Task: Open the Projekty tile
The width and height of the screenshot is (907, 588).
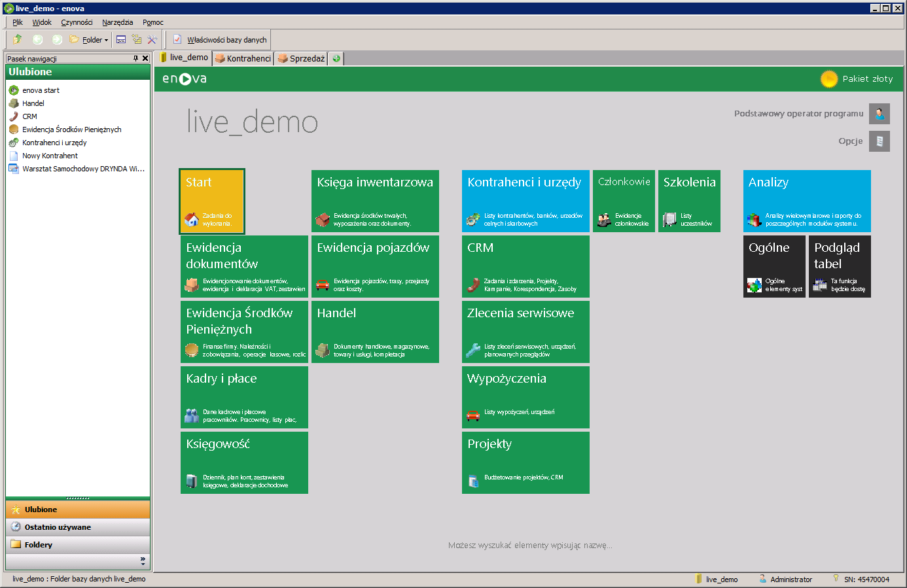Action: coord(525,462)
